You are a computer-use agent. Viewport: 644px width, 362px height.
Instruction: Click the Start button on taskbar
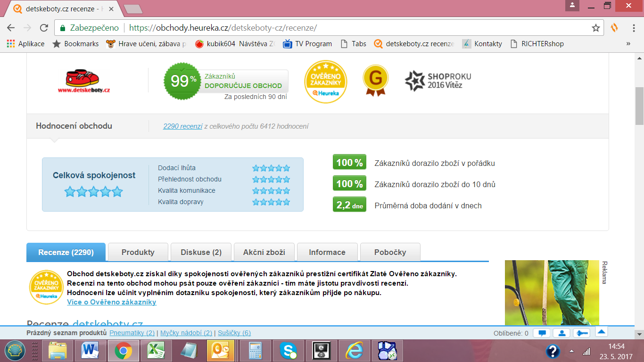tap(15, 351)
